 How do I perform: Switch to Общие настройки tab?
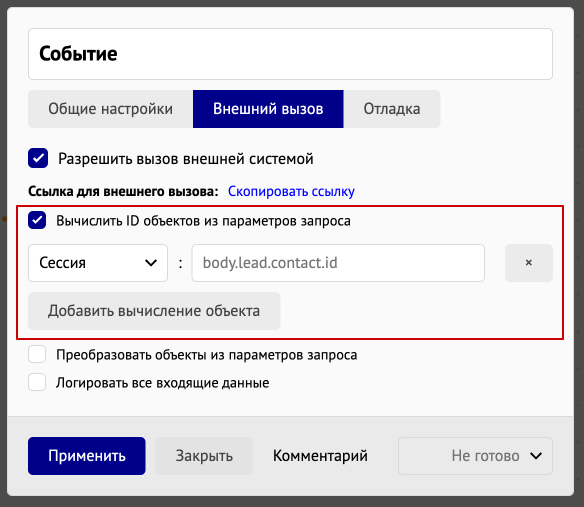point(111,109)
